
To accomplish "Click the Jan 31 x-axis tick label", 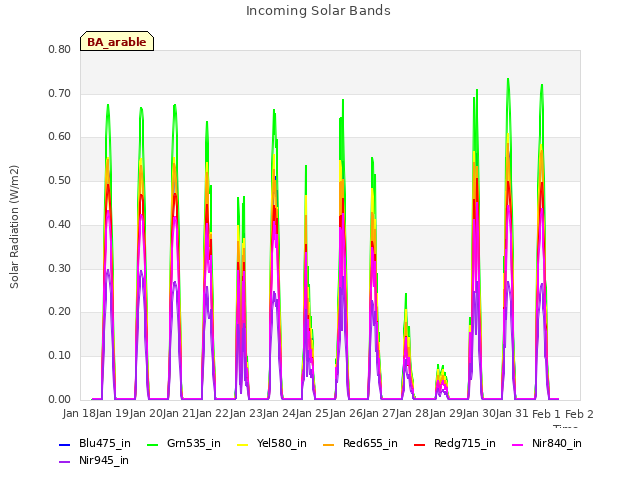I will click(513, 413).
